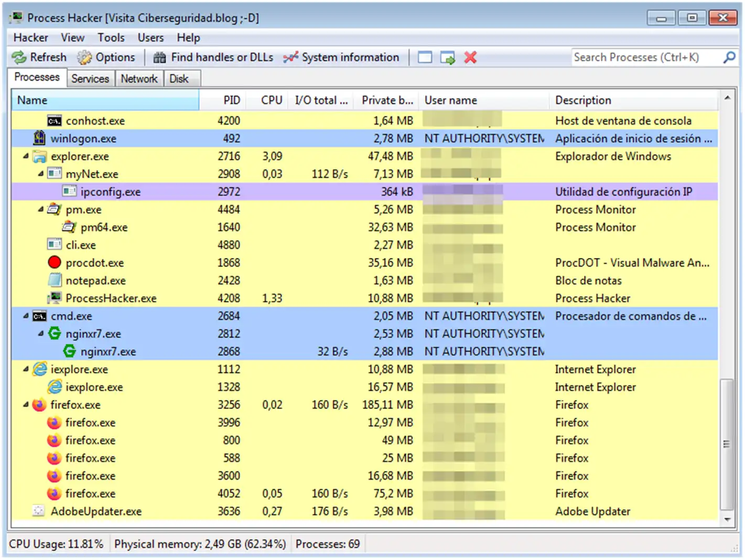Switch to the Services tab
This screenshot has width=745, height=560.
tap(90, 78)
